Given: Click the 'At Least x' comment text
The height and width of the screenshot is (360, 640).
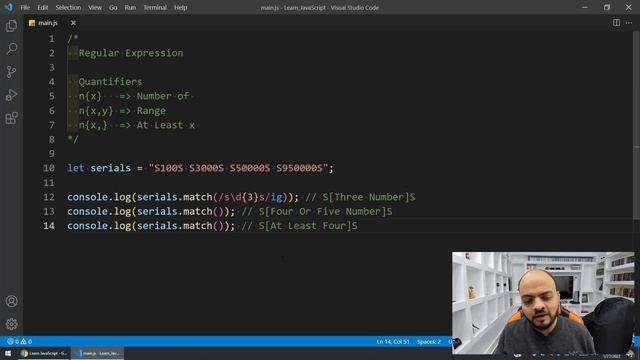Looking at the screenshot, I should coord(165,125).
